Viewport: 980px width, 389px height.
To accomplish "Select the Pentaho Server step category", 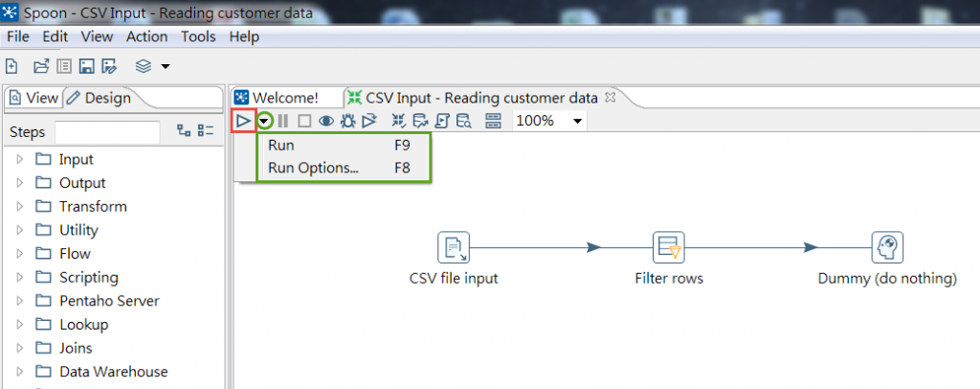I will (x=109, y=301).
